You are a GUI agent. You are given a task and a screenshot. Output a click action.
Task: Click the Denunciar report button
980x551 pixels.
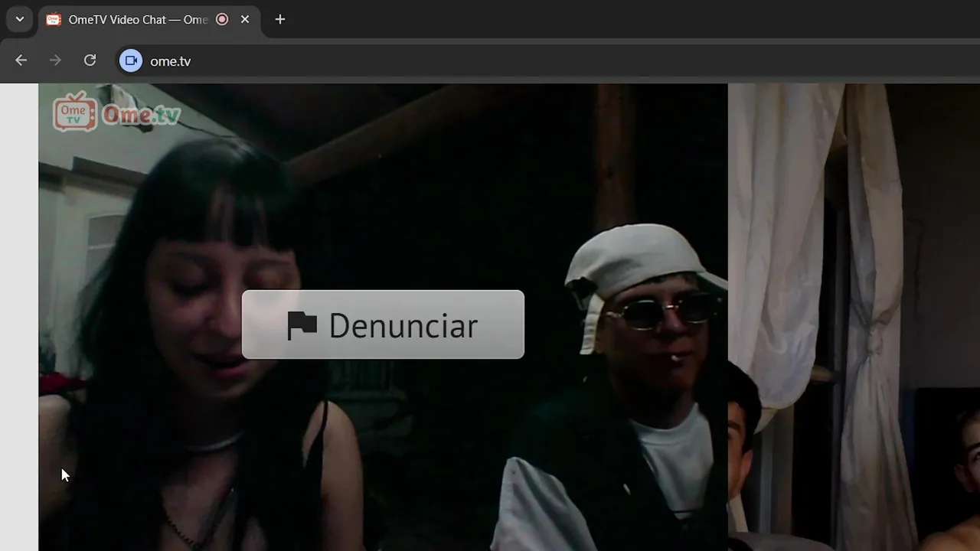(x=383, y=324)
